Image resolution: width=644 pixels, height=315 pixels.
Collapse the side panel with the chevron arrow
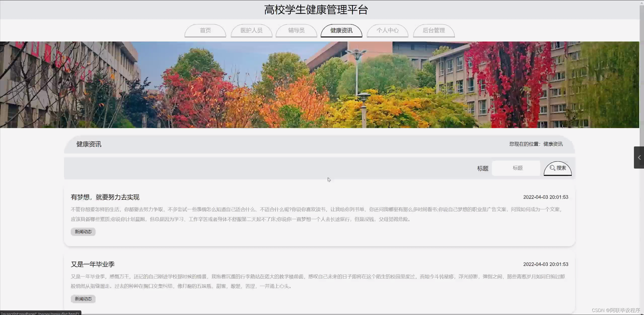click(x=639, y=157)
